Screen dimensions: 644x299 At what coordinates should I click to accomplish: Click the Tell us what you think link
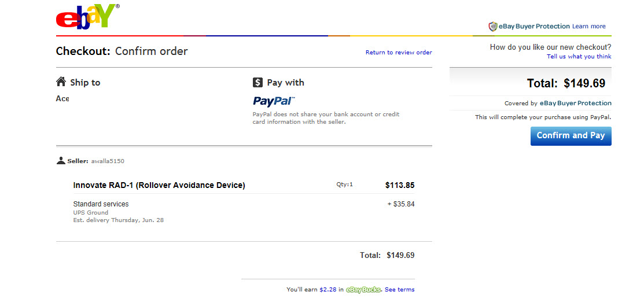click(579, 57)
